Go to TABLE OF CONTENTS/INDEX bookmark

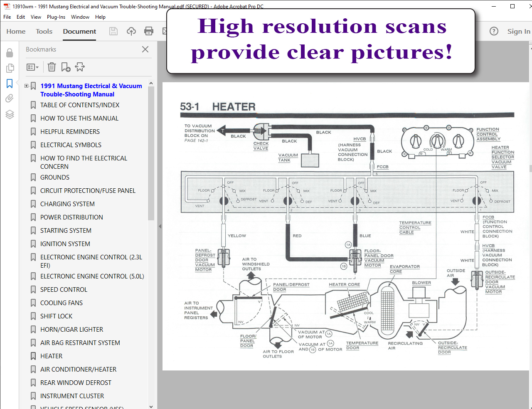[x=80, y=105]
